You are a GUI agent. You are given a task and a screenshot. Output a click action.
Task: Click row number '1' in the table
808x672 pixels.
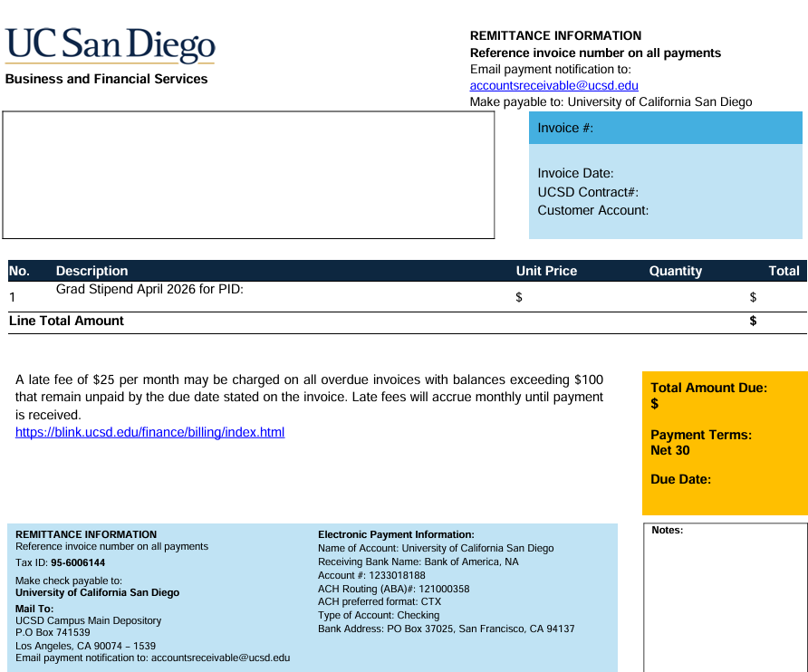pos(13,297)
